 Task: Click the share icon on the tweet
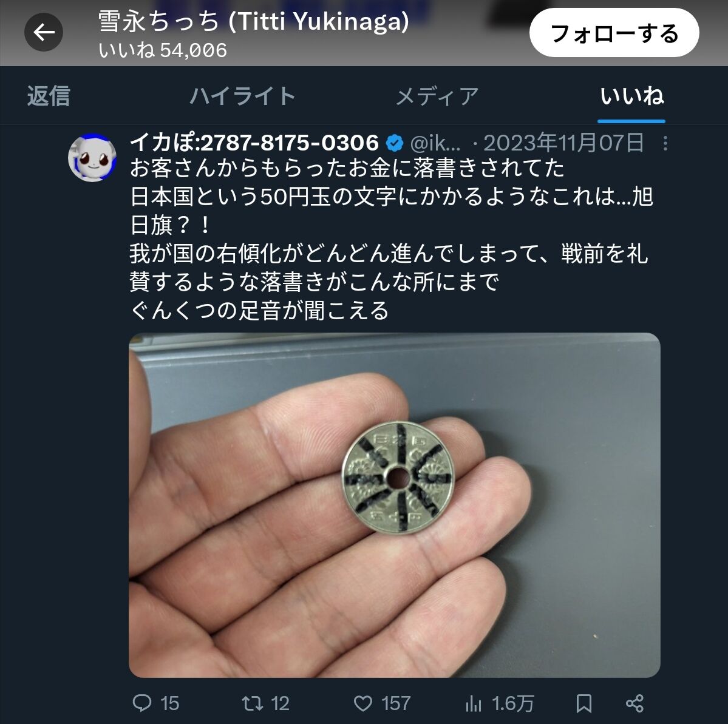[x=634, y=703]
